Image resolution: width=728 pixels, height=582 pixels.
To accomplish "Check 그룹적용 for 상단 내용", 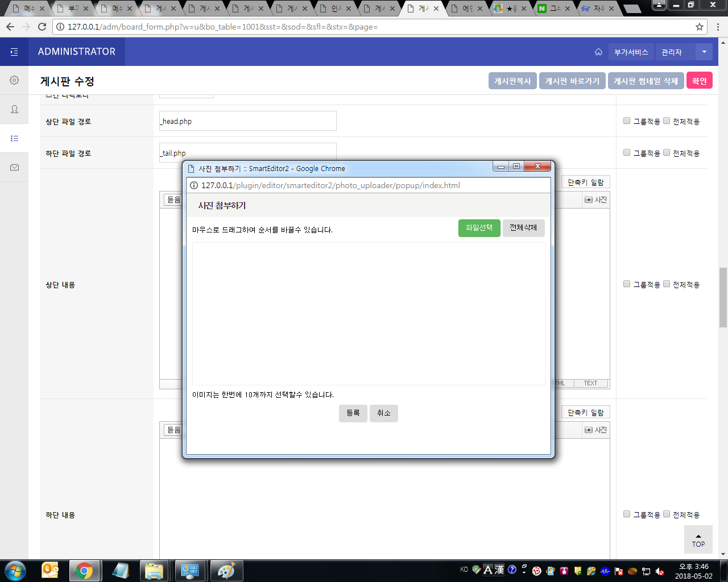I will coord(627,284).
